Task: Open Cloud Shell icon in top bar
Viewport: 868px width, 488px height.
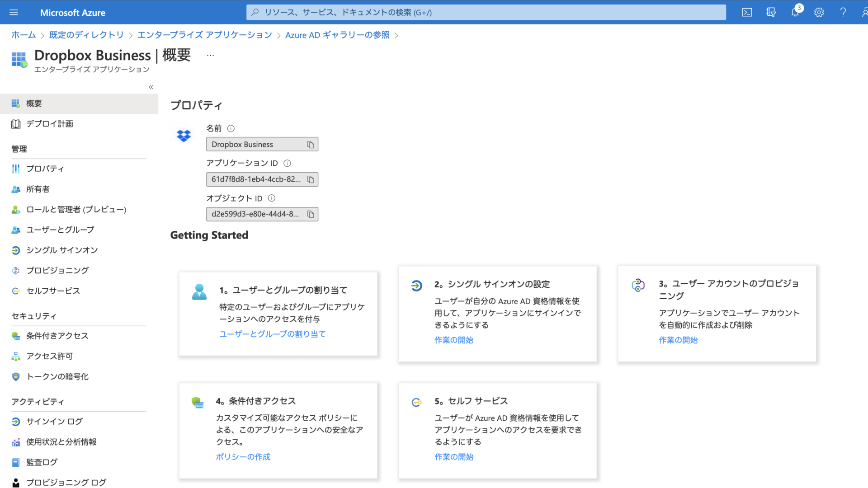Action: 747,12
